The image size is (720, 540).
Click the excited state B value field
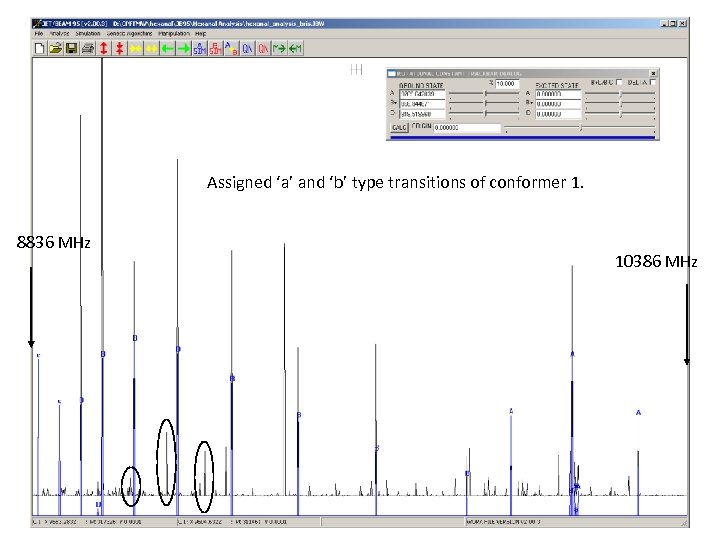coord(558,104)
